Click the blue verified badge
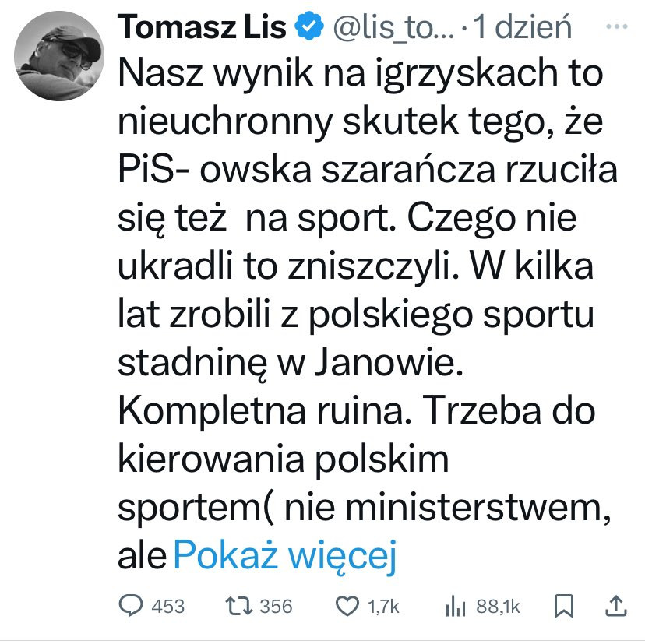 309,26
